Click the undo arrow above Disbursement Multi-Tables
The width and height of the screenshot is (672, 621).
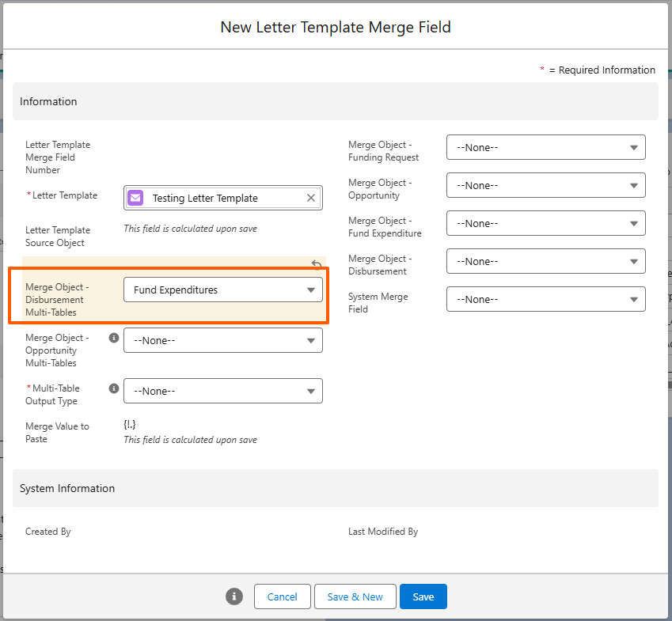click(x=317, y=264)
